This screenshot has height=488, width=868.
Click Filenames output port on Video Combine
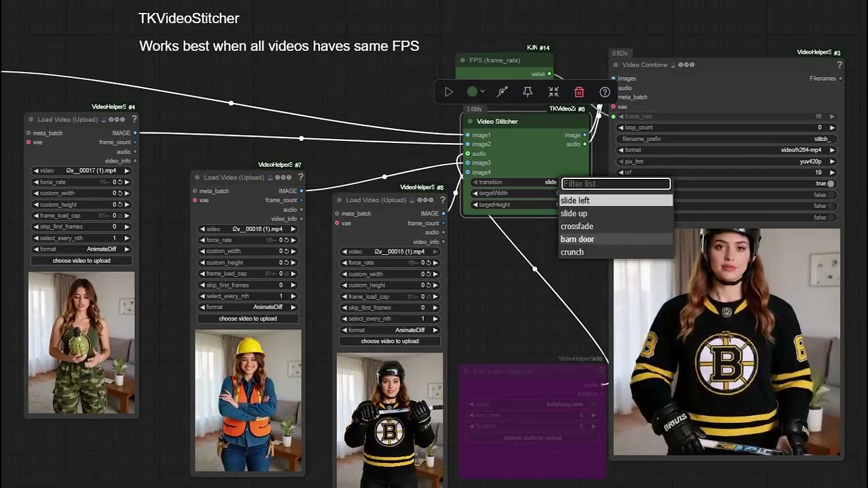click(841, 79)
